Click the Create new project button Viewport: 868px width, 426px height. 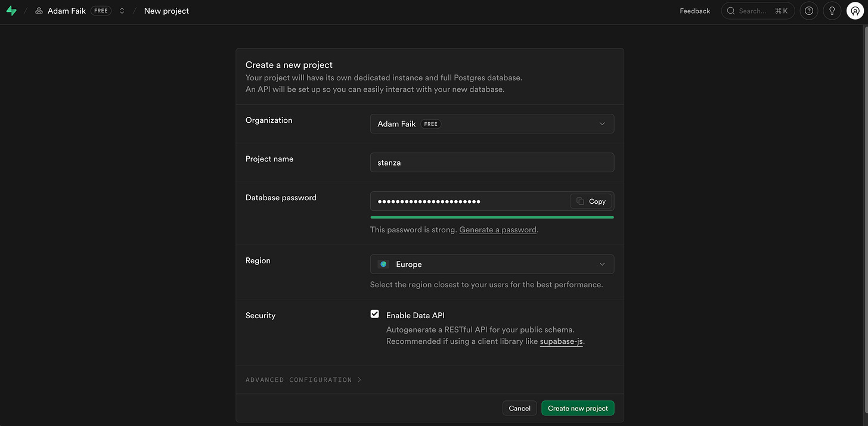point(577,408)
